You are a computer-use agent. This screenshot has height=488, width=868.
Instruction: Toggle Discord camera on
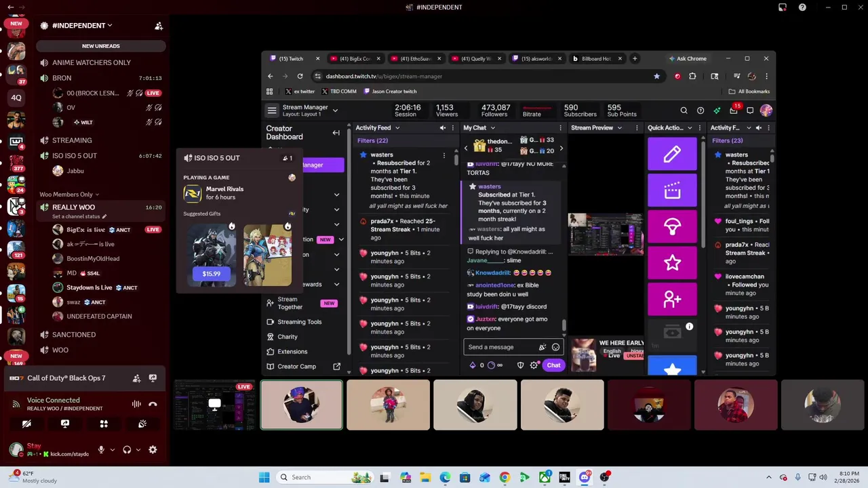(26, 424)
